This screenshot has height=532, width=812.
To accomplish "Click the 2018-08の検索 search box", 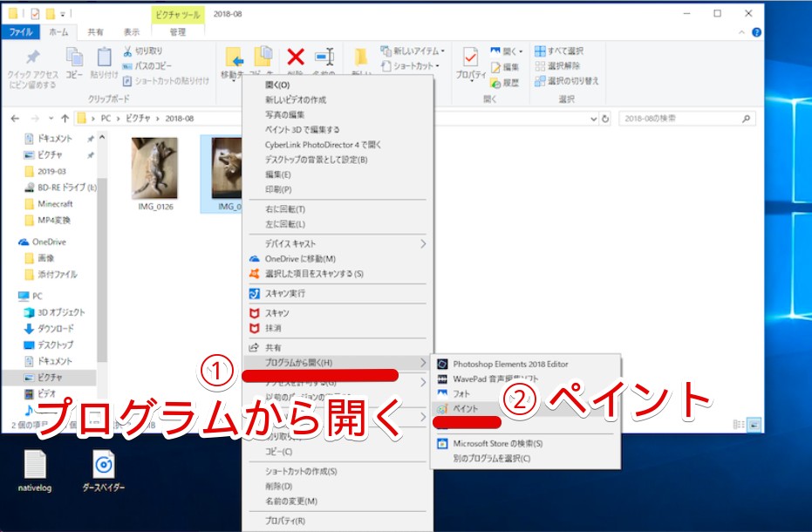I will click(x=685, y=119).
